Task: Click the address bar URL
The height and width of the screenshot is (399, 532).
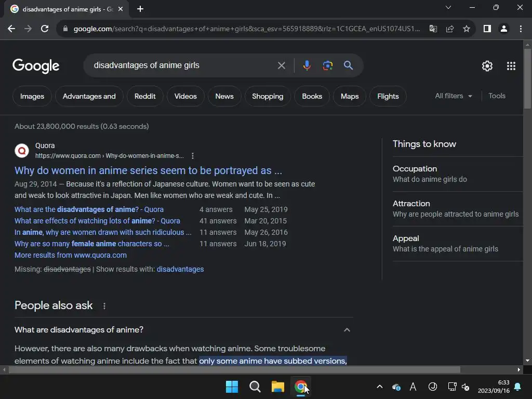Action: pyautogui.click(x=247, y=29)
